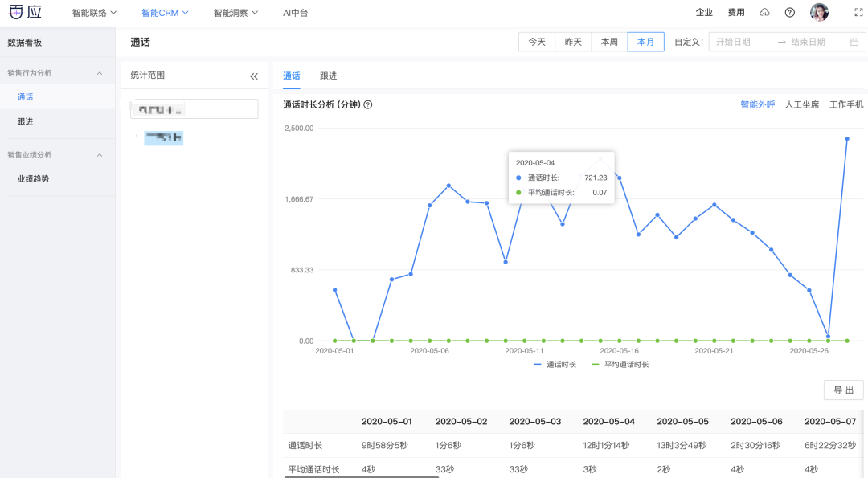The image size is (868, 478).
Task: Open the 智能洞察 dropdown menu
Action: coord(235,13)
